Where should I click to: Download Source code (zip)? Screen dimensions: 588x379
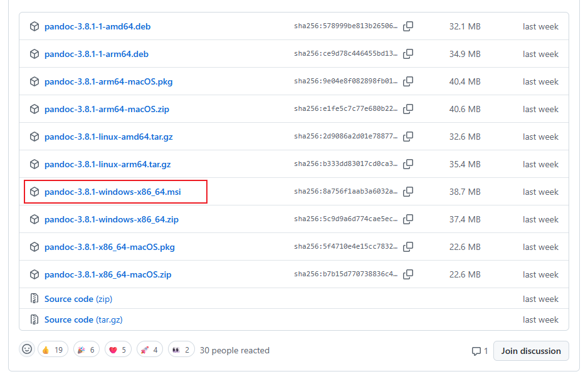click(x=78, y=299)
